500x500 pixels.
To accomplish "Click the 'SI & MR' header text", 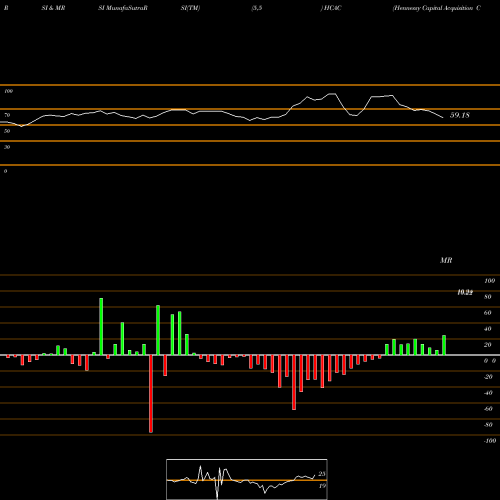I will click(x=53, y=8).
